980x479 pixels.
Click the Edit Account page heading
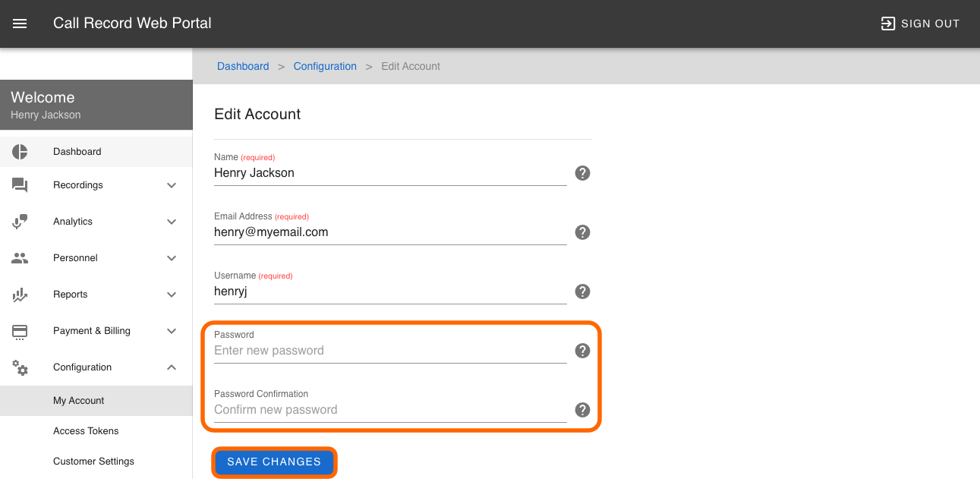pos(257,114)
